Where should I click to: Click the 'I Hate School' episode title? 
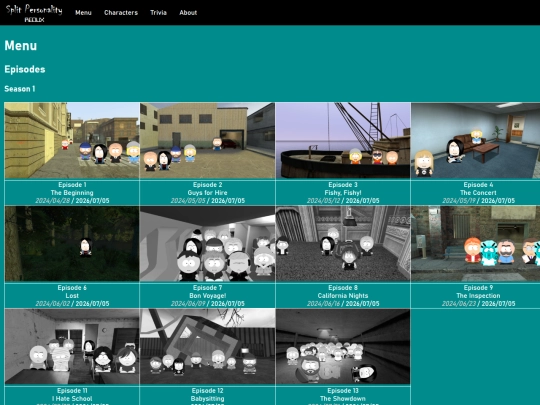(x=72, y=399)
